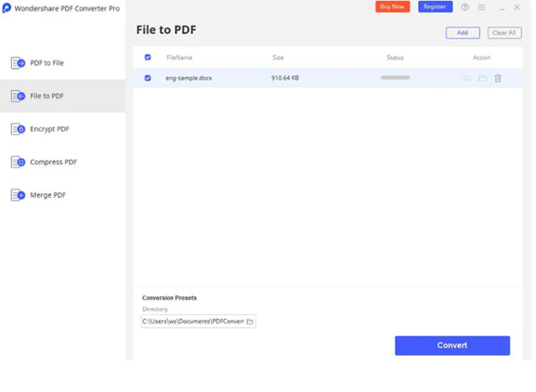Screen dimensions: 536x392
Task: Click the Wondershare PDF Converter logo icon
Action: click(x=7, y=7)
